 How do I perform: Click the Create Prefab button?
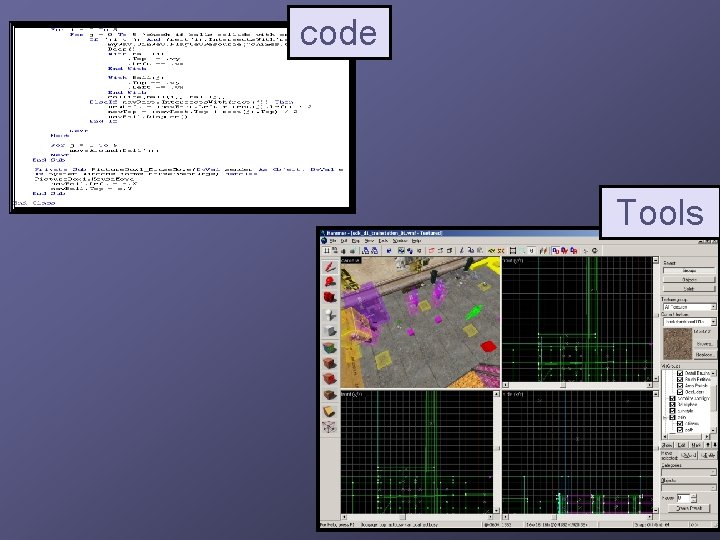click(x=689, y=508)
